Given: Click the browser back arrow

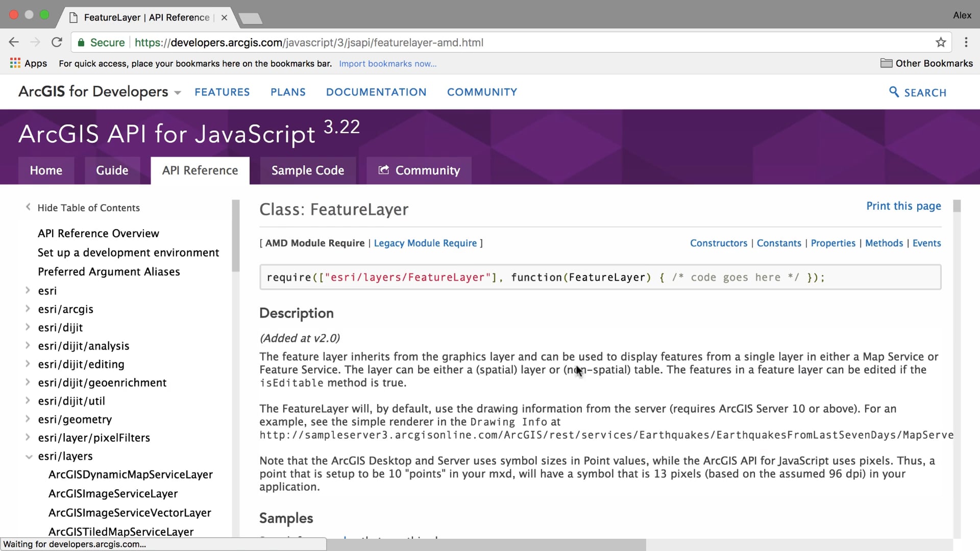Looking at the screenshot, I should [x=14, y=42].
